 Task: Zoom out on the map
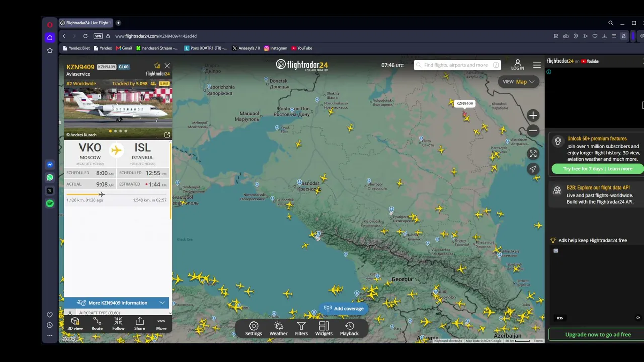[x=533, y=131]
